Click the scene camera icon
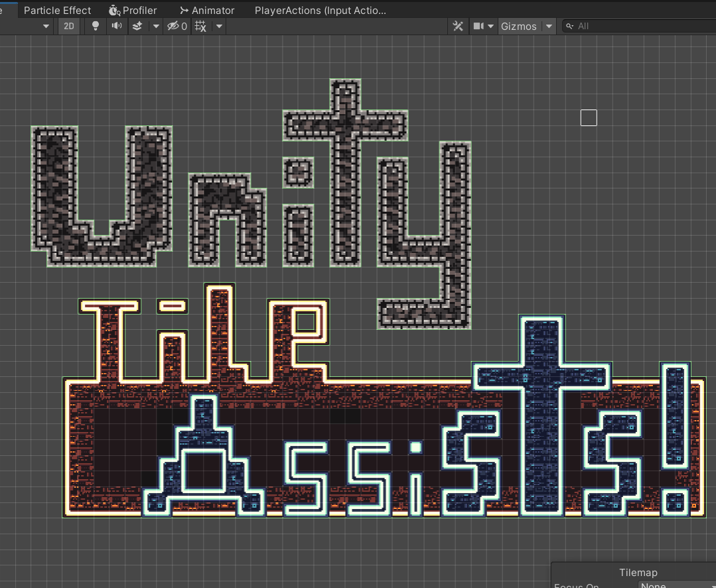The image size is (716, 588). tap(478, 26)
